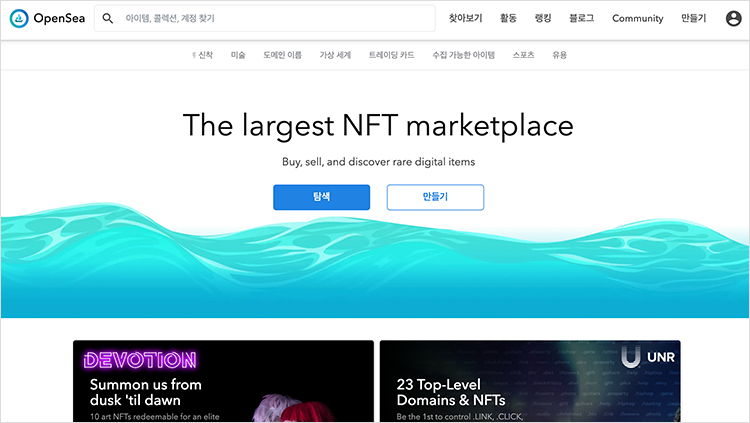Click 만들기 in the top navigation
Image resolution: width=750 pixels, height=423 pixels.
coord(693,19)
